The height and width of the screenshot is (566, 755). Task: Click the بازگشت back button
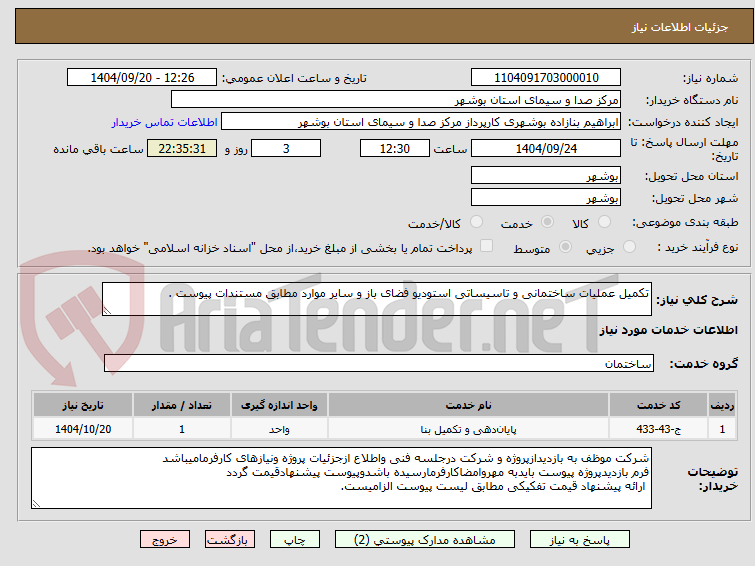coord(230,540)
